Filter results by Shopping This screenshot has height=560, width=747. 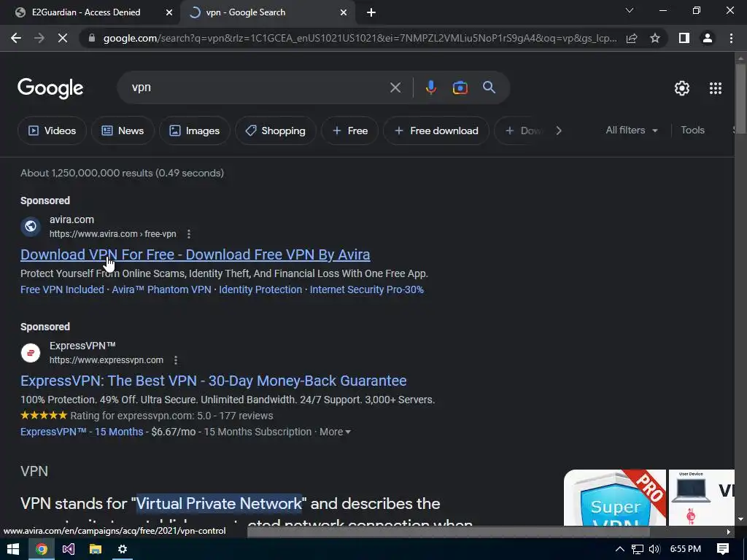coord(275,131)
